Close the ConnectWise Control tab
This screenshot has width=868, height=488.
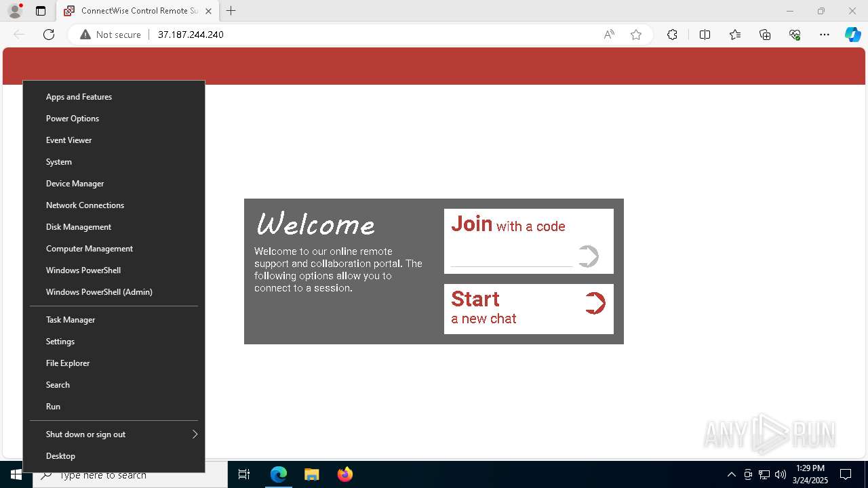click(208, 11)
